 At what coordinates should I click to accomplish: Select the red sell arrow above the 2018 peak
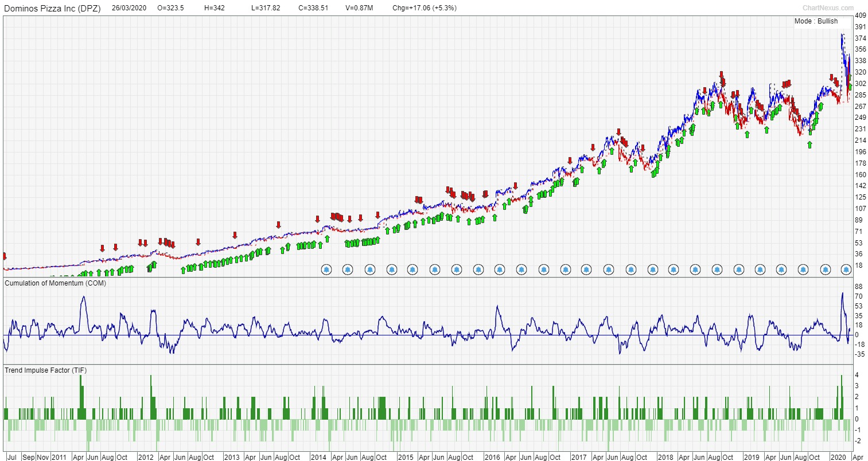coord(722,75)
